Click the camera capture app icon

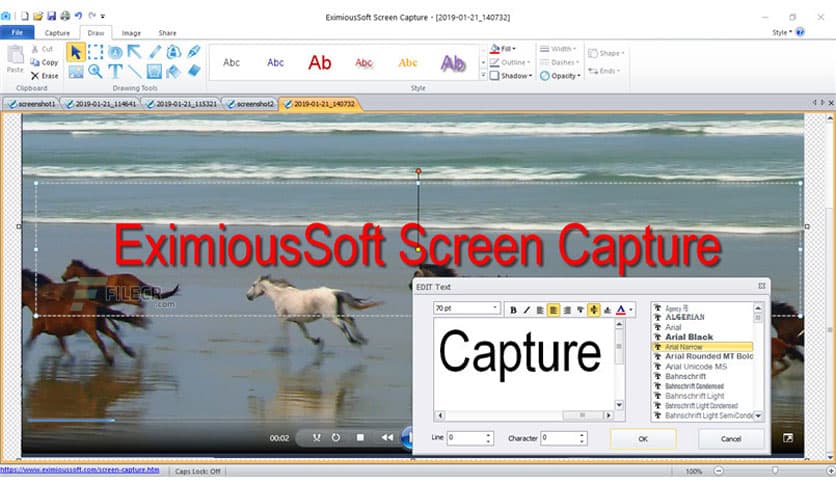point(5,16)
